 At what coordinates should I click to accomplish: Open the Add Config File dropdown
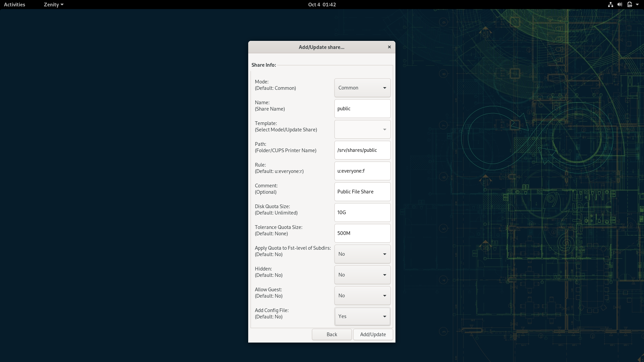[x=362, y=316]
